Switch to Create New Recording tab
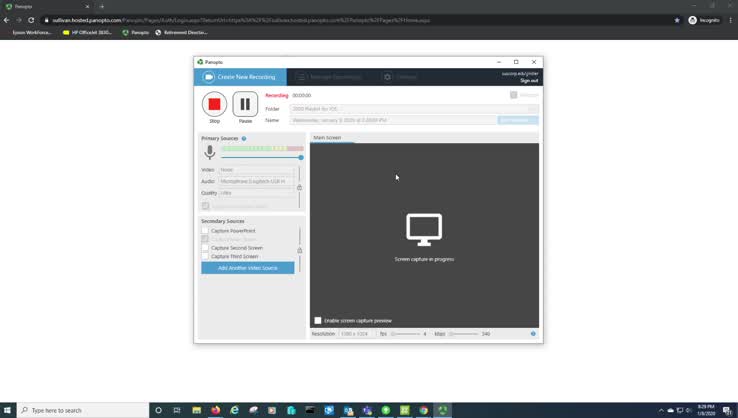This screenshot has width=738, height=418. [x=240, y=77]
